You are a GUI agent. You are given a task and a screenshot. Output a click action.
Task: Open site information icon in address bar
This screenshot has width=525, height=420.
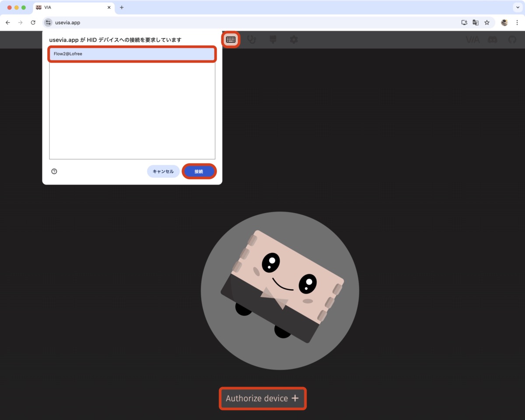click(x=48, y=23)
